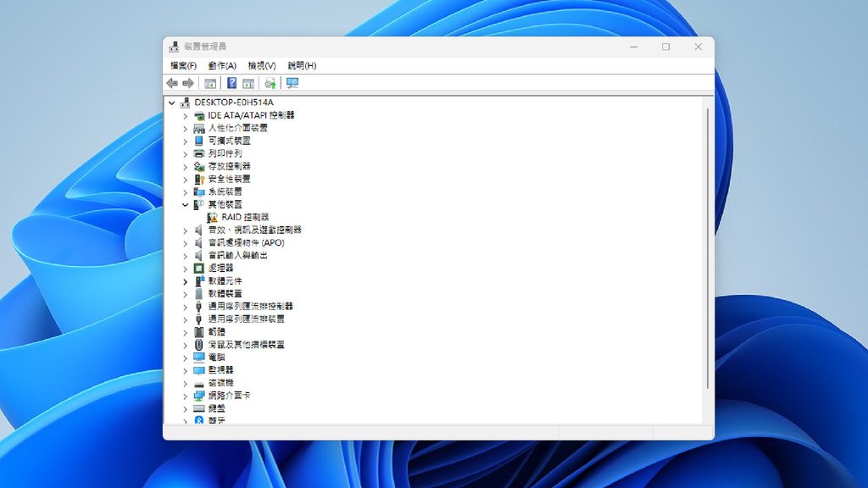Screen dimensions: 868x488
Task: Click the keyboard icon for 鍵盤
Action: pos(198,408)
